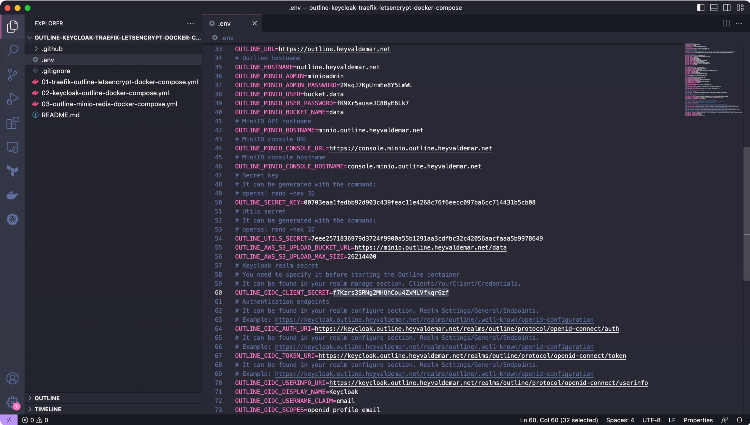750x425 pixels.
Task: Open editor More Actions ellipsis
Action: (x=739, y=23)
